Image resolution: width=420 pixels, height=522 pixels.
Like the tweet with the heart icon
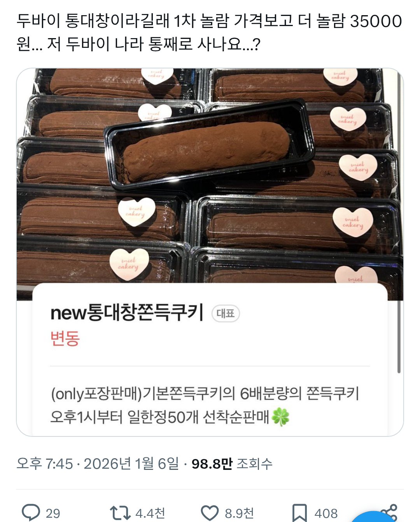[x=210, y=513]
